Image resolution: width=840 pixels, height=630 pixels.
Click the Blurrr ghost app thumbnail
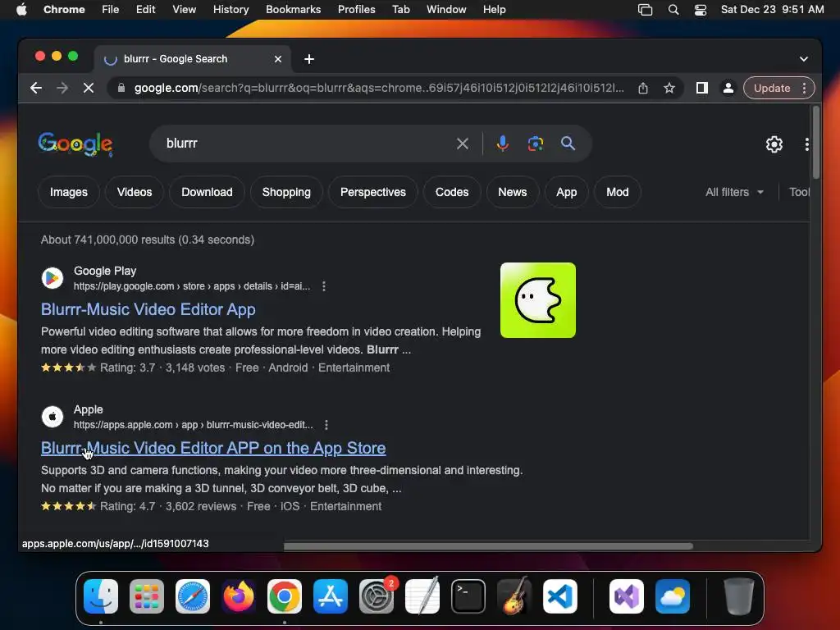(538, 300)
